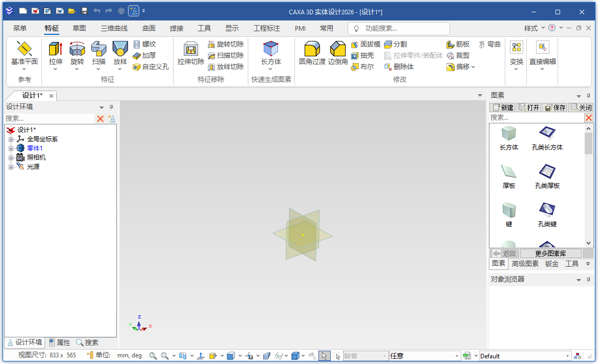
Task: Expand the 零件1 tree node
Action: [11, 148]
